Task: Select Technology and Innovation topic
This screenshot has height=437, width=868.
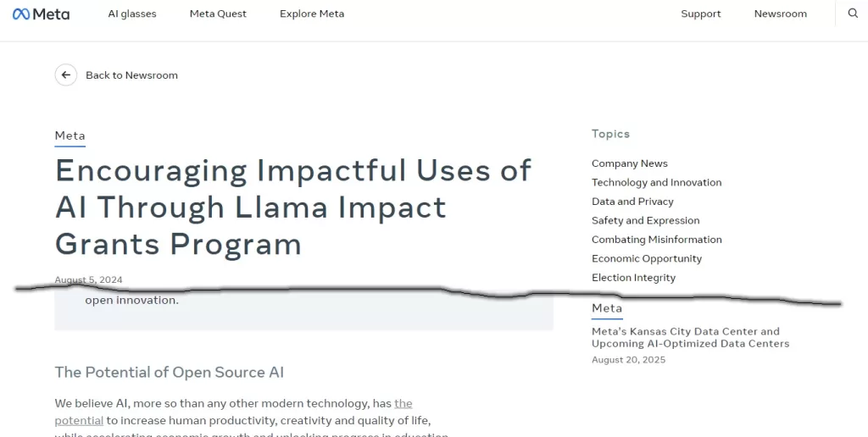Action: (x=656, y=182)
